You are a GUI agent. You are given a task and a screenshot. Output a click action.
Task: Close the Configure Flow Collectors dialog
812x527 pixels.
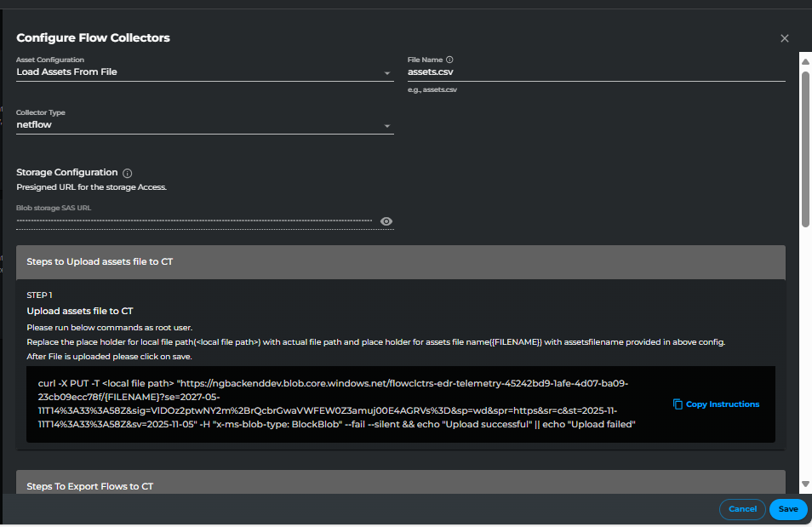[x=784, y=37]
